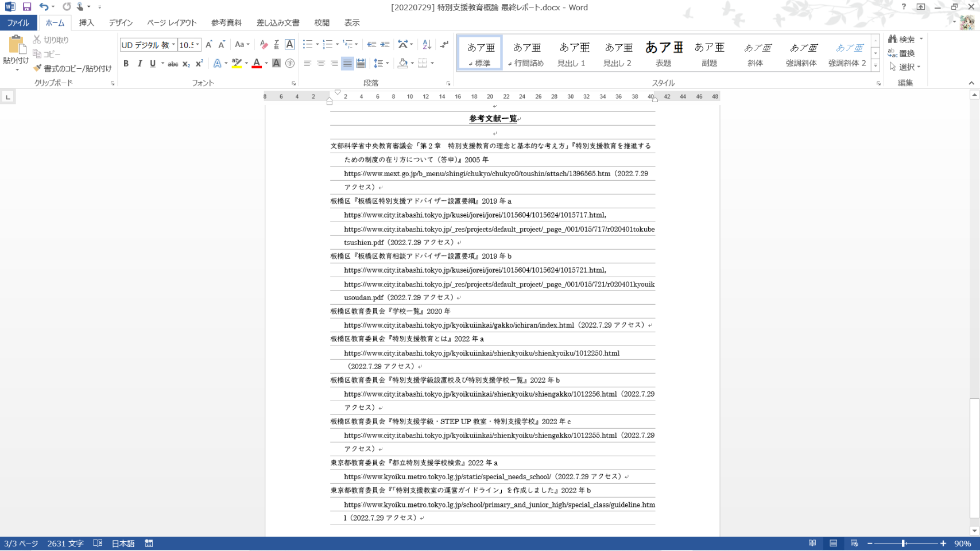
Task: Click the Save icon in quick access toolbar
Action: [27, 7]
